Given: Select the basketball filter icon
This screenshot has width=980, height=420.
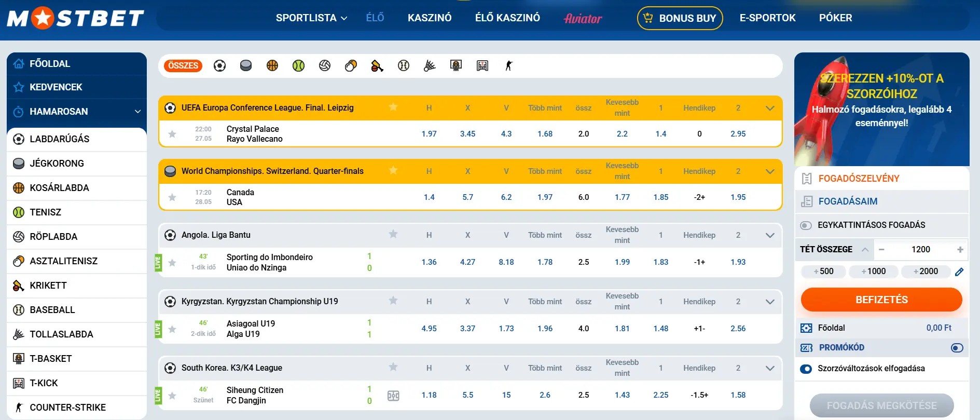Looking at the screenshot, I should (272, 66).
